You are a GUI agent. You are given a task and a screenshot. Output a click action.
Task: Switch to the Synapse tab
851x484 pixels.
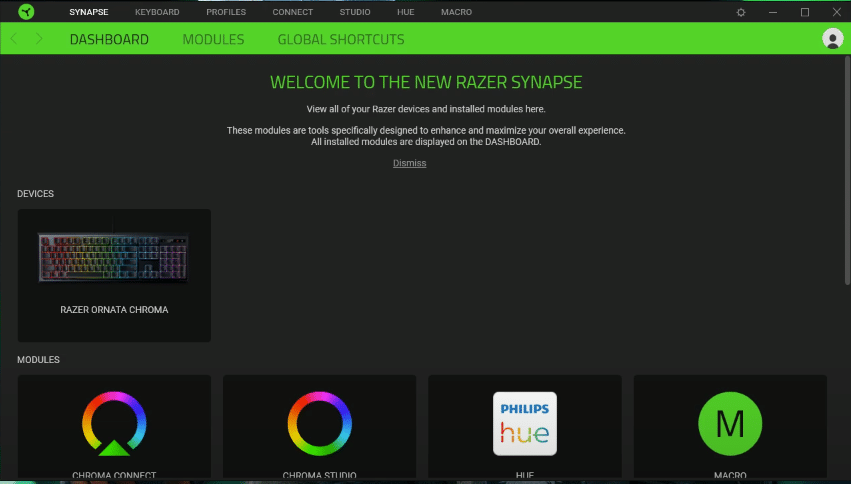coord(88,12)
